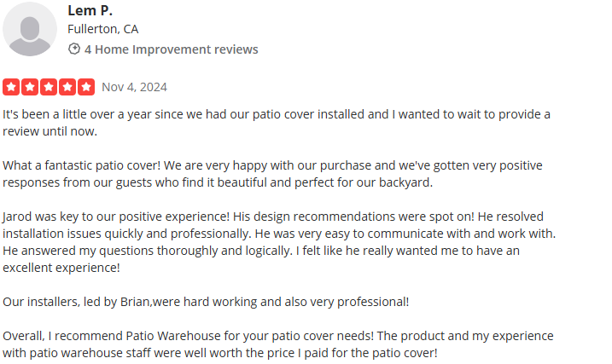This screenshot has height=364, width=612.
Task: Click the reviewer's default profile avatar
Action: click(x=30, y=29)
